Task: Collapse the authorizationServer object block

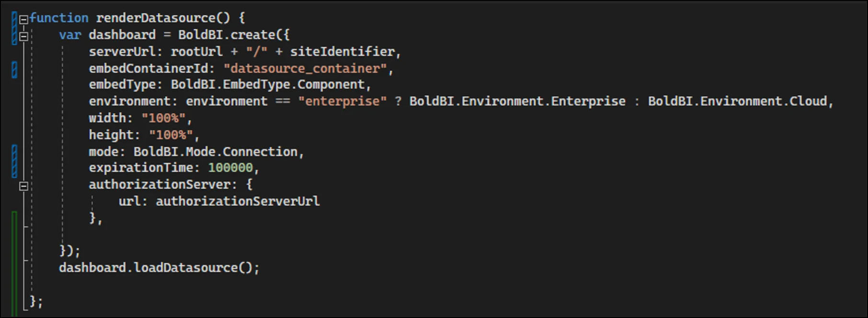Action: pos(23,186)
